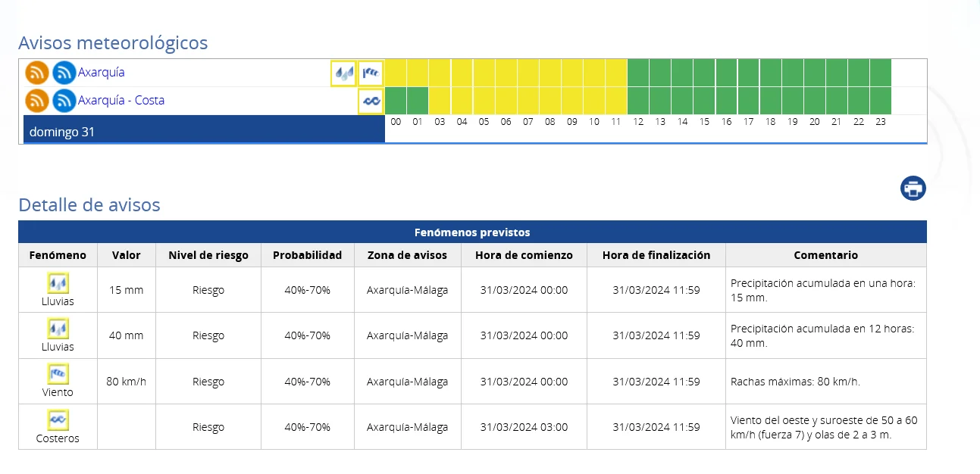Click the 'Valor' column header
The width and height of the screenshot is (980, 474).
point(127,255)
